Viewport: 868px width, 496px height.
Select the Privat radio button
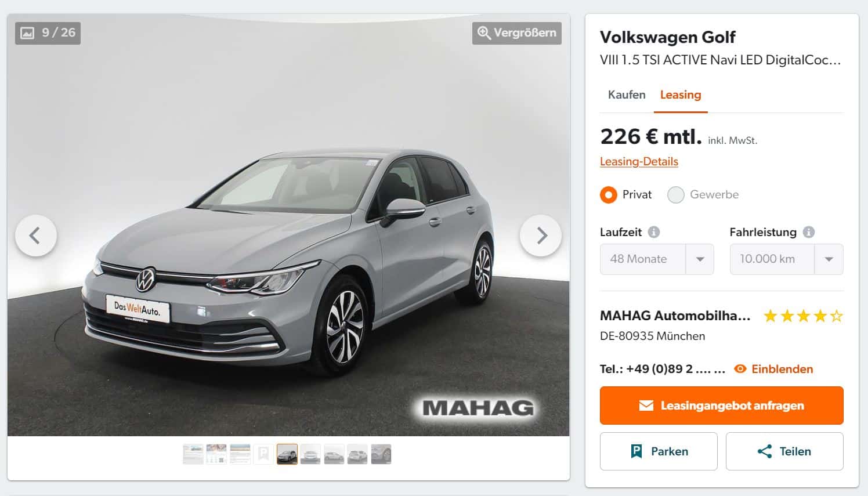click(609, 195)
